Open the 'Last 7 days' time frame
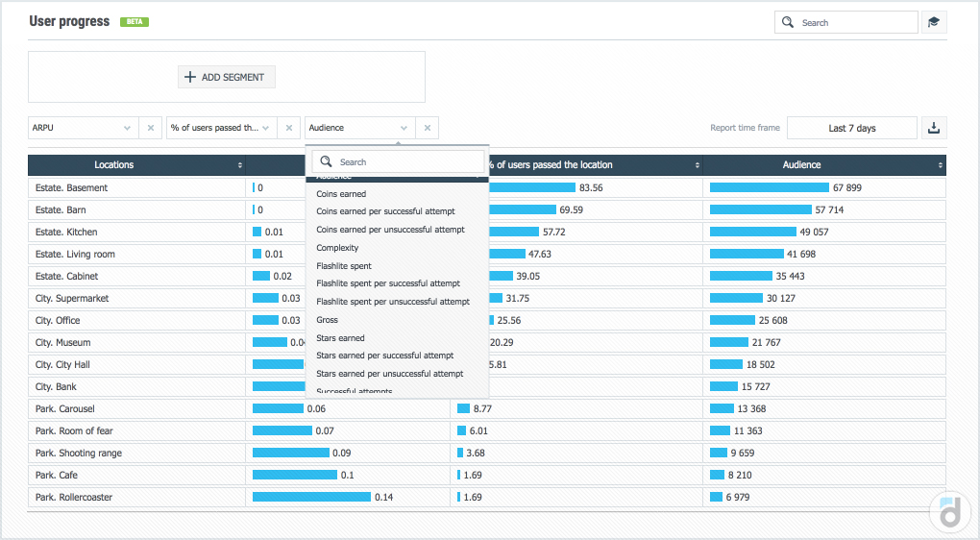 click(851, 128)
